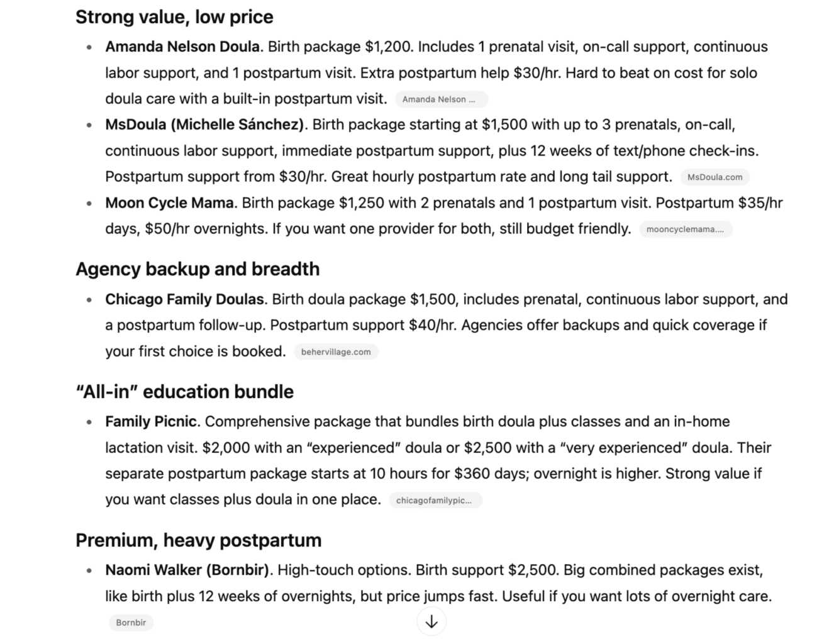834x644 pixels.
Task: Open the Bornbir citation chip
Action: [131, 623]
